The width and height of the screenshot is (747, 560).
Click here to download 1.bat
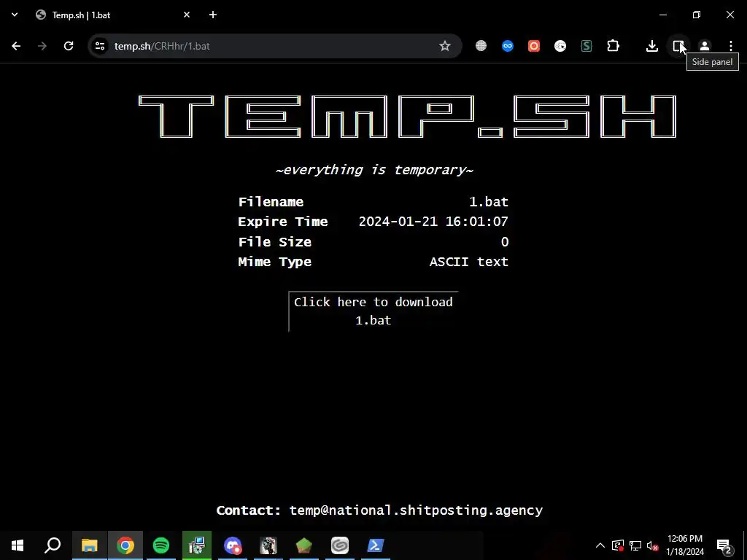coord(373,311)
